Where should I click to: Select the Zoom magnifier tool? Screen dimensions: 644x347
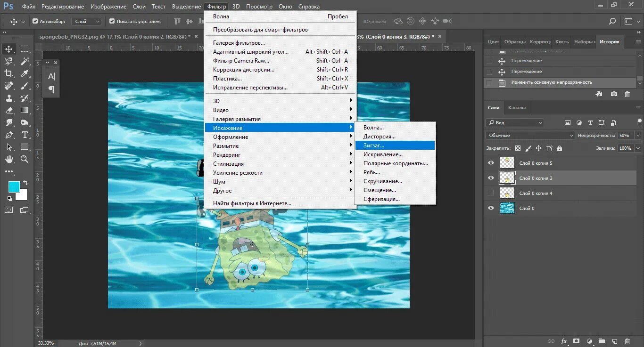click(x=25, y=159)
